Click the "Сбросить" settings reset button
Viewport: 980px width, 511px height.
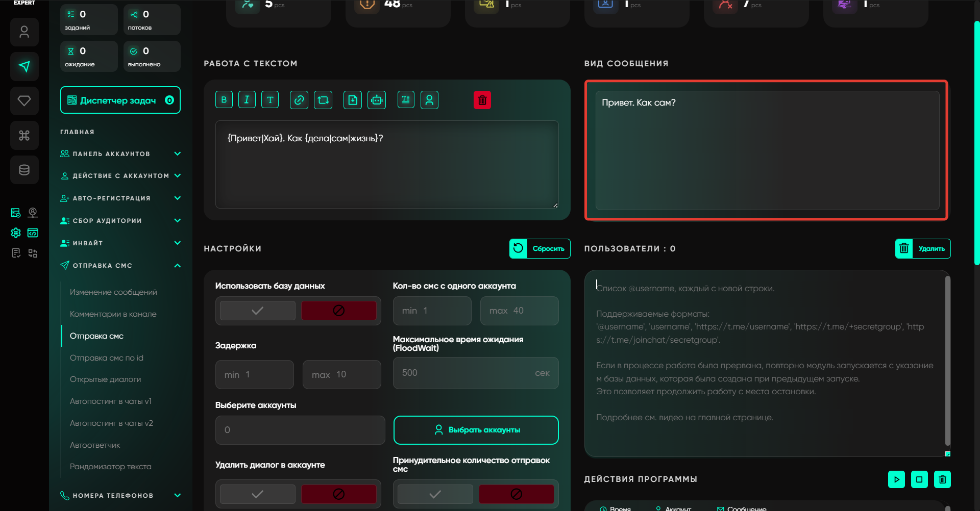click(x=540, y=249)
